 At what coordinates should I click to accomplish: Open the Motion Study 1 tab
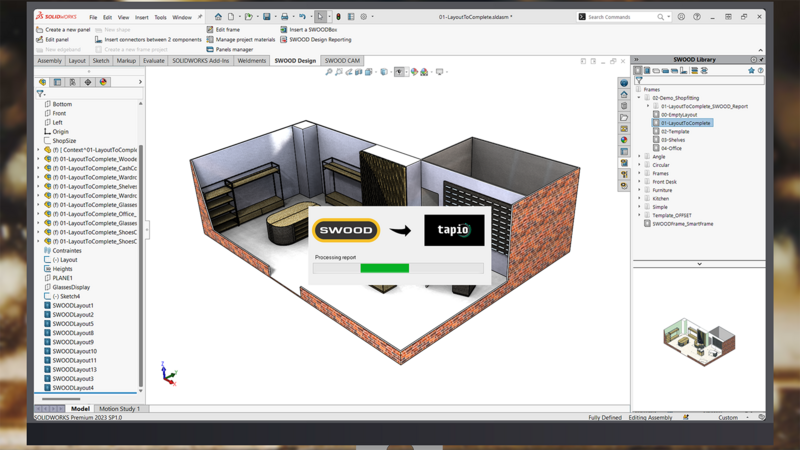click(x=120, y=409)
